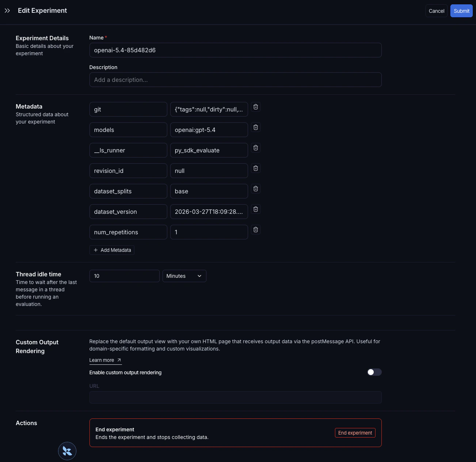Delete the dataset_splits metadata entry

point(256,189)
